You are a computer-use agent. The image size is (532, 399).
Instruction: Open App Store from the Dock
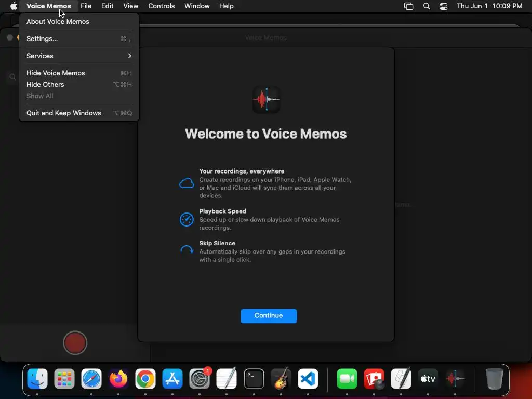click(x=172, y=378)
